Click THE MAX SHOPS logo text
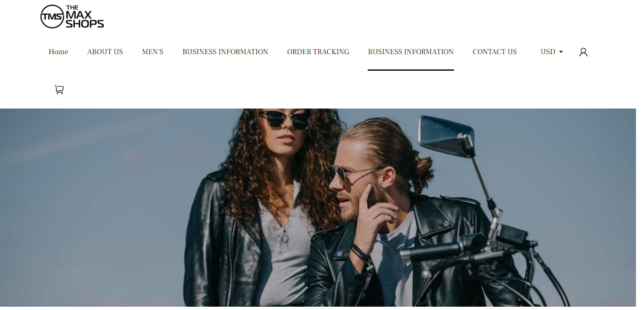The height and width of the screenshot is (310, 644). point(84,17)
